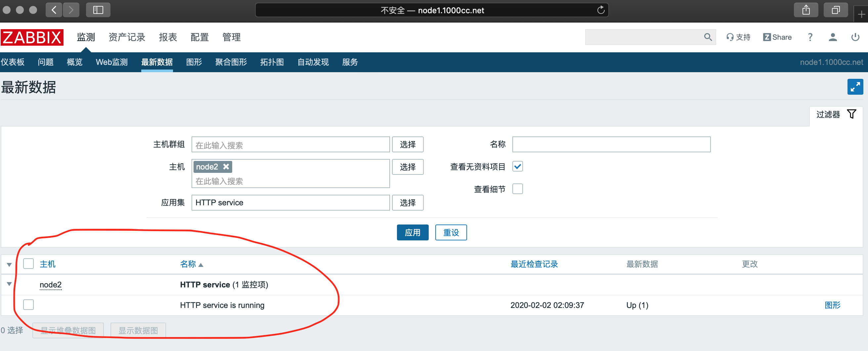Image resolution: width=868 pixels, height=351 pixels.
Task: Switch to the Web监测 tab
Action: tap(111, 62)
